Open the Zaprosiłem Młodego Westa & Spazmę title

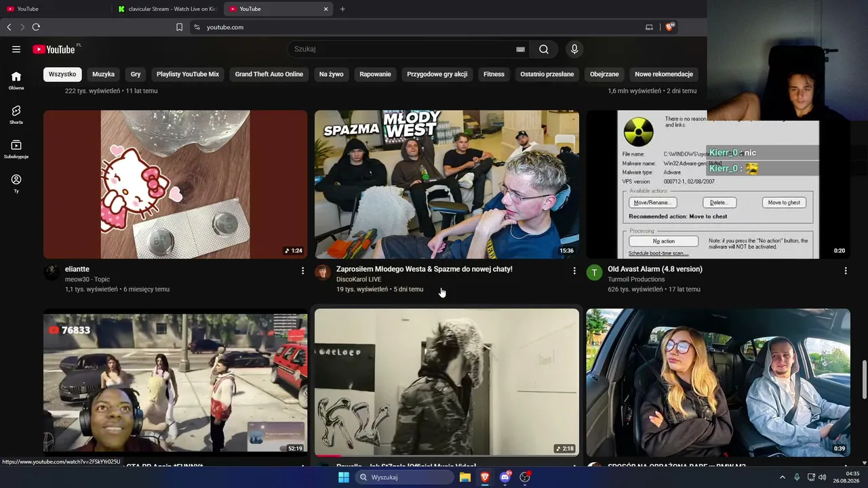425,269
